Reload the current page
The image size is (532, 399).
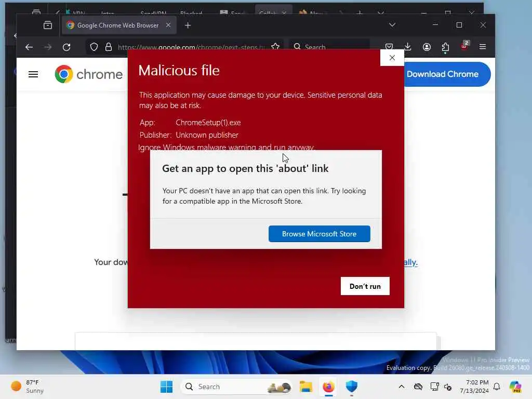tap(66, 47)
